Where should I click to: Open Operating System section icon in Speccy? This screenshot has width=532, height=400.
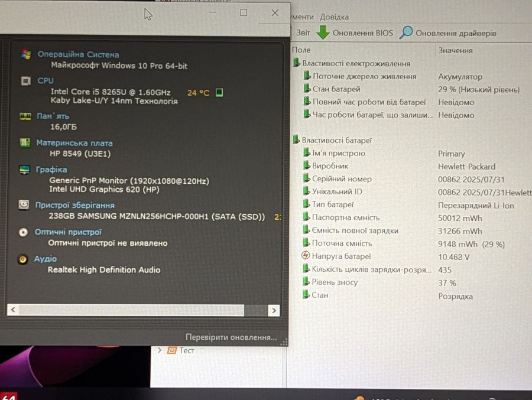26,54
